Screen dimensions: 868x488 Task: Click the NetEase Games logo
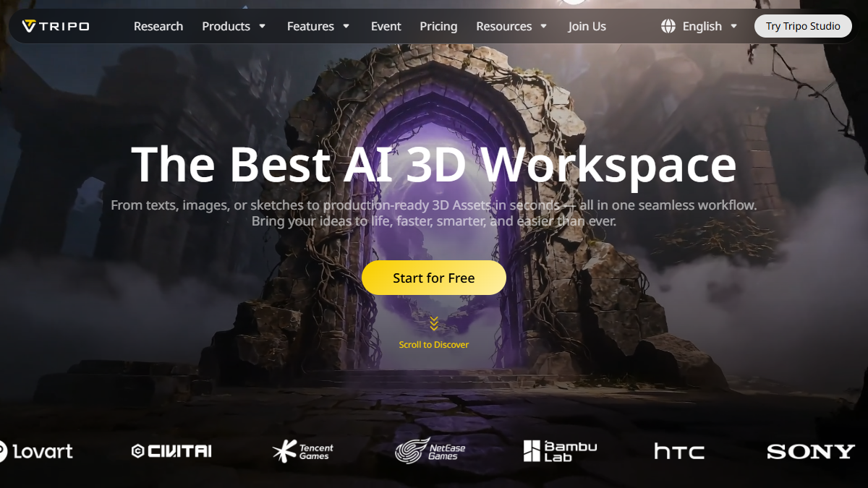click(430, 450)
